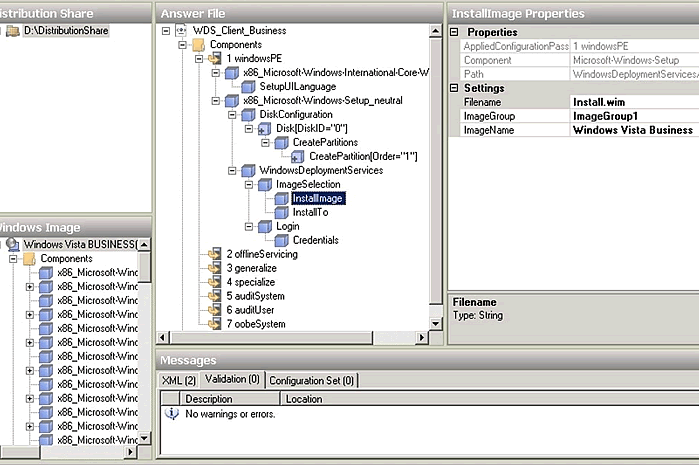Click the Windows Image Components folder icon
Viewport: 699px width, 465px height.
29,259
